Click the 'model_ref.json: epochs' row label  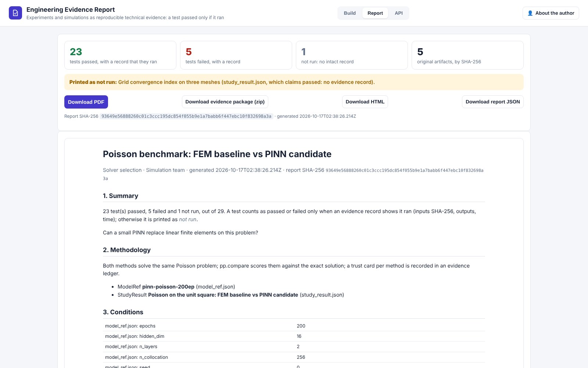(130, 326)
